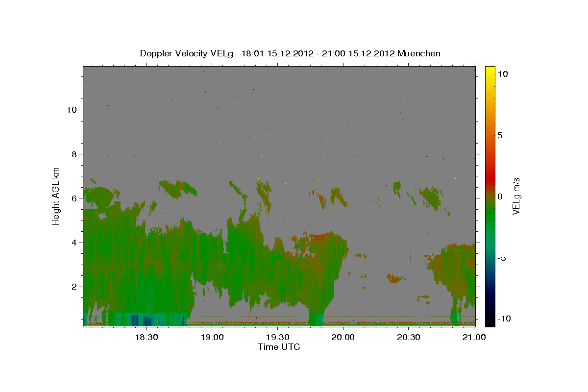Click the 'VELg m/s' colorbar label
The height and width of the screenshot is (392, 588).
515,196
